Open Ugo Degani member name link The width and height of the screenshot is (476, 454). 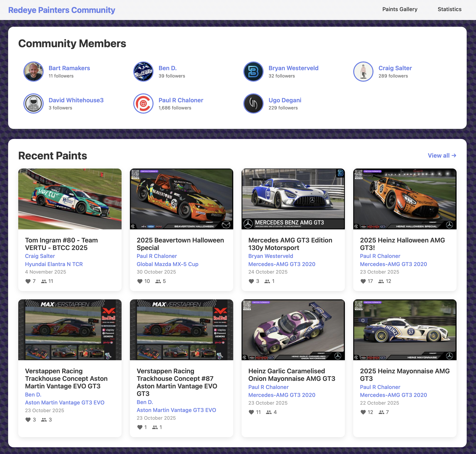click(x=285, y=100)
